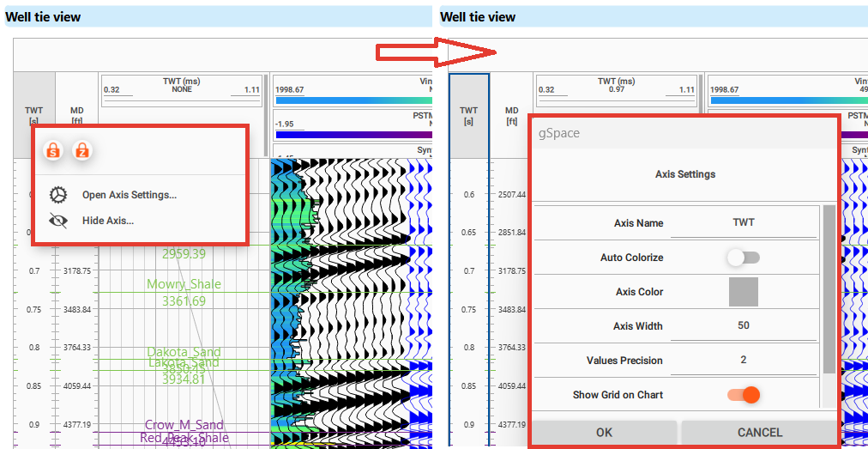Click TWT value 0.75 in left view
Image resolution: width=868 pixels, height=449 pixels.
point(33,309)
